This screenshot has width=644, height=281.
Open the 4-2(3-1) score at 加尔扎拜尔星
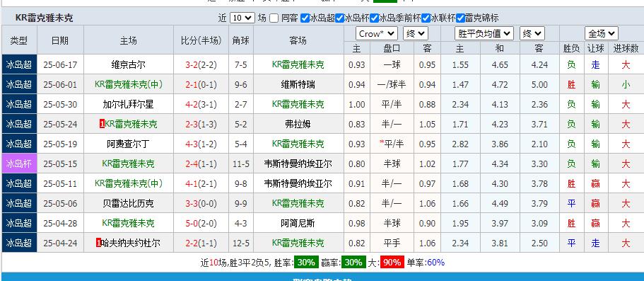(x=201, y=105)
